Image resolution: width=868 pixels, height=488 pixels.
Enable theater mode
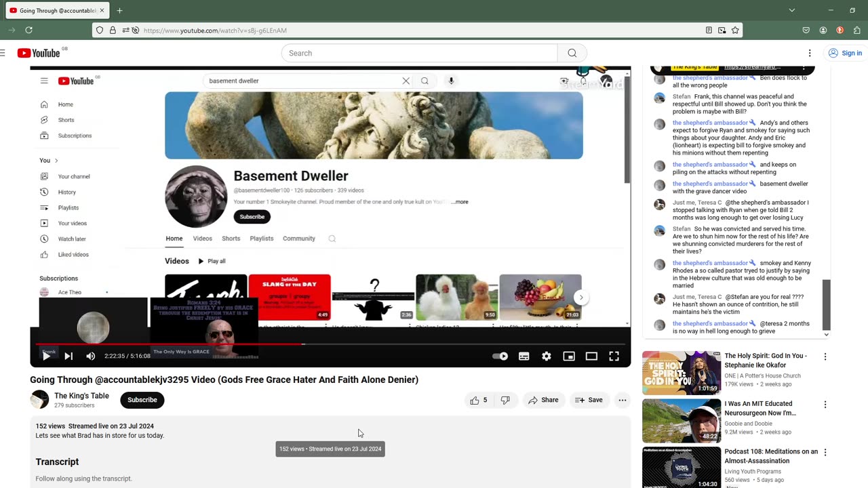(591, 356)
